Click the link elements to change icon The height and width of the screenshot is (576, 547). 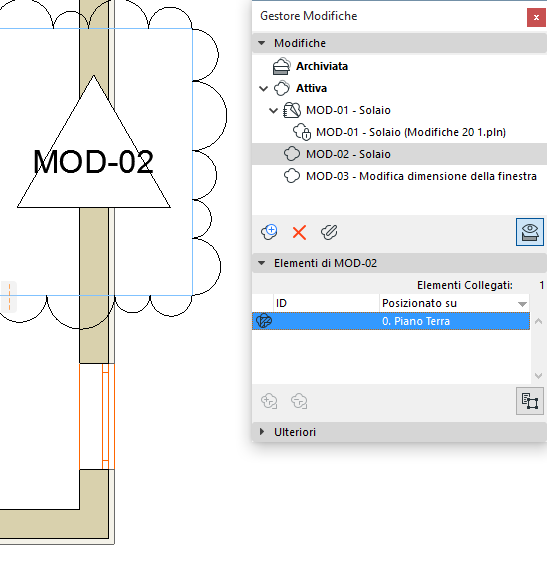tap(269, 401)
